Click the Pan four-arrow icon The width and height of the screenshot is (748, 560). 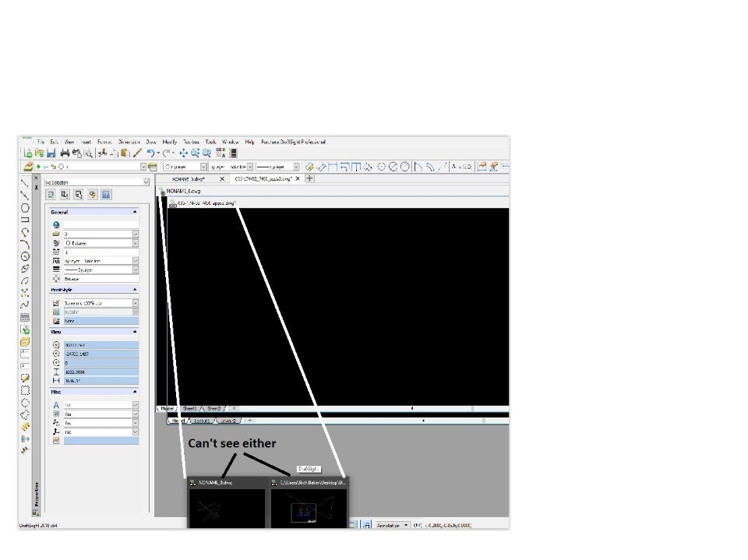183,153
